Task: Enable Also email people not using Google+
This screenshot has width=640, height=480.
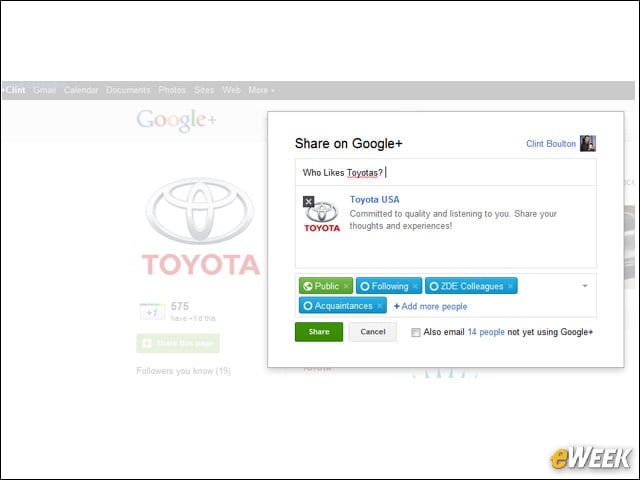Action: (416, 332)
